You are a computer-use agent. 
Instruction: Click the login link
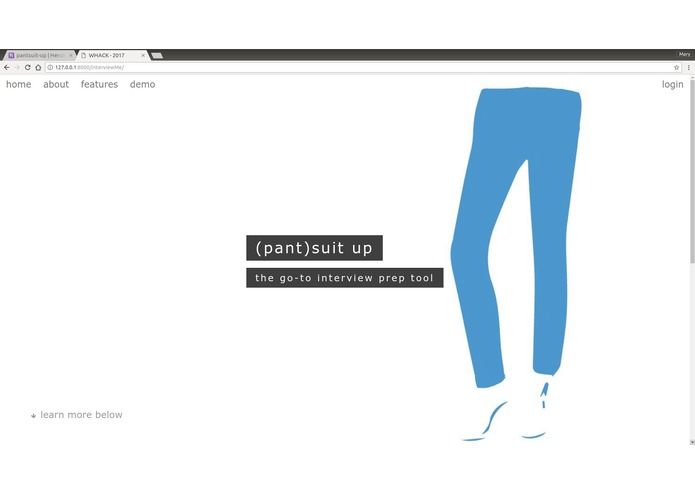[672, 84]
